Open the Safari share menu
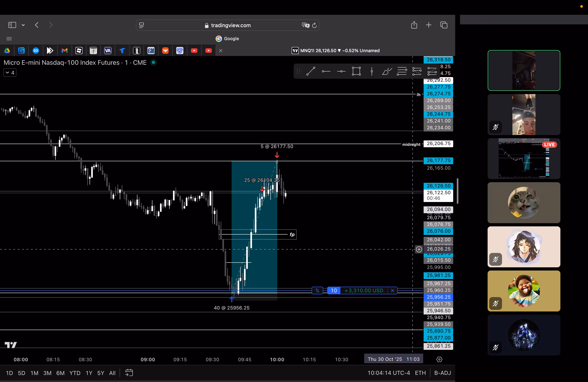588x382 pixels. 414,25
